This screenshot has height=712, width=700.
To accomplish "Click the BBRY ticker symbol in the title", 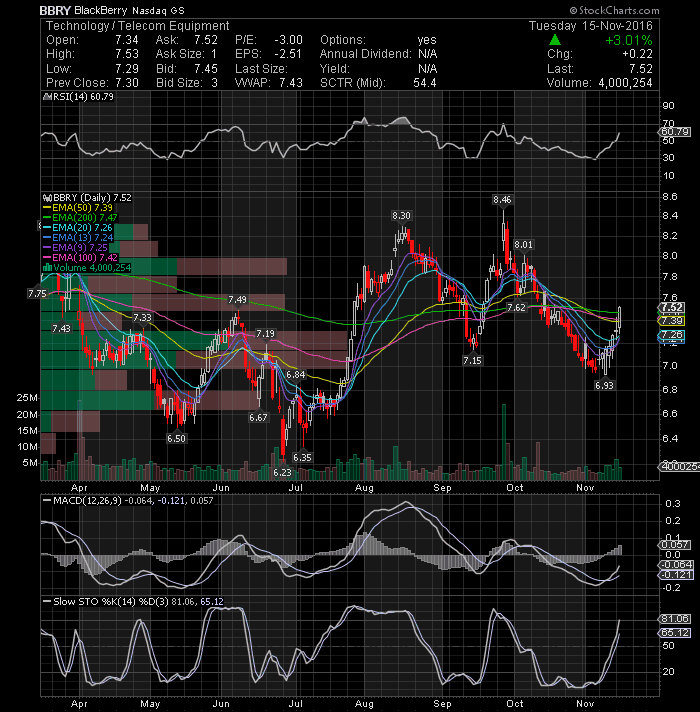I will point(54,10).
